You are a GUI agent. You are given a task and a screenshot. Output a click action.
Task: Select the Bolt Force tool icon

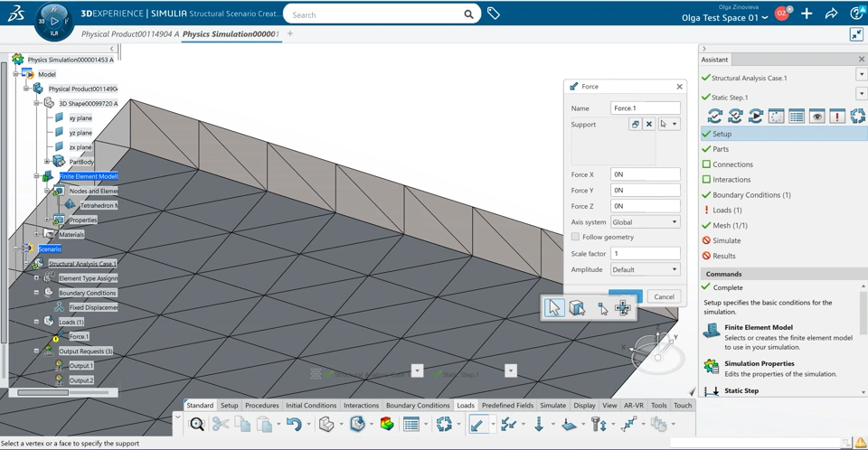[598, 425]
